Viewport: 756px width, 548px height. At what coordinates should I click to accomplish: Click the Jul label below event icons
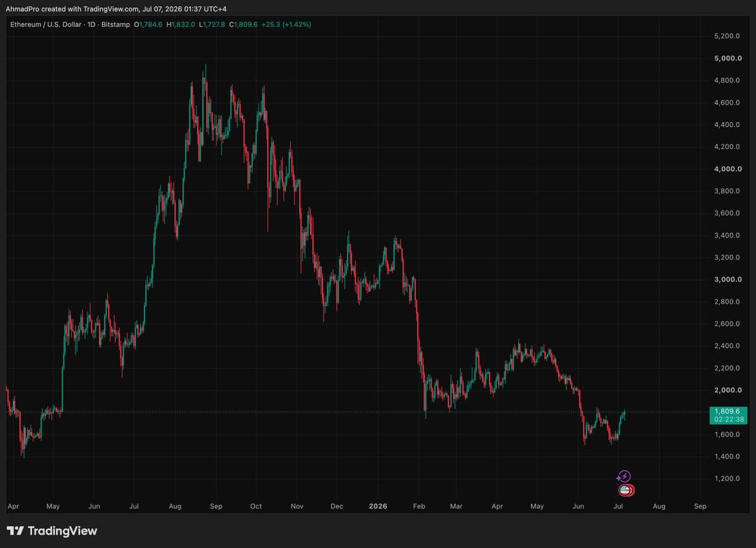[619, 506]
